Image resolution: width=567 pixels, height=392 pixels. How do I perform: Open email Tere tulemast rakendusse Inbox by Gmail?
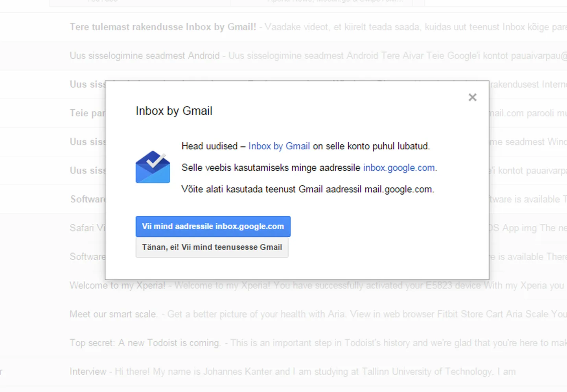pos(283,27)
